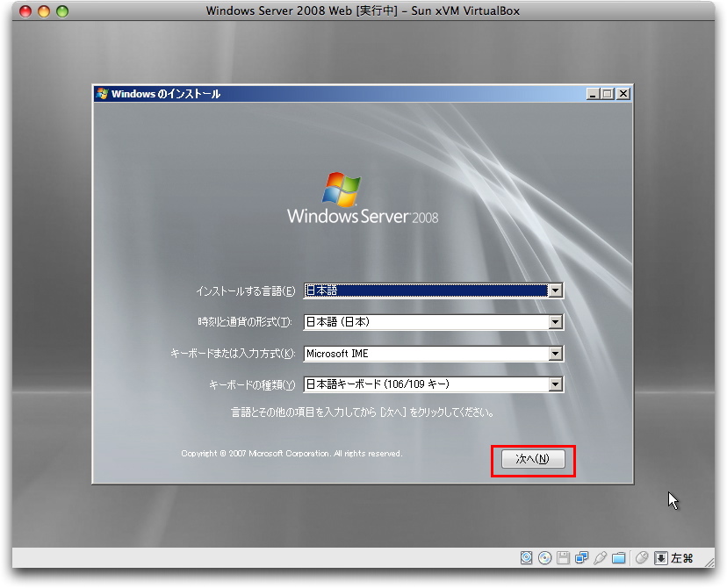Click the CD/DVD drive status icon
Viewport: 727px width, 588px height.
(545, 557)
